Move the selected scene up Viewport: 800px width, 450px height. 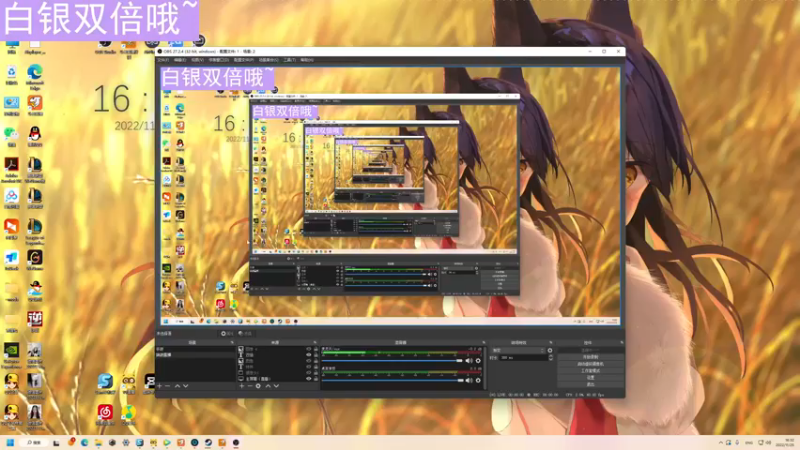pyautogui.click(x=178, y=386)
